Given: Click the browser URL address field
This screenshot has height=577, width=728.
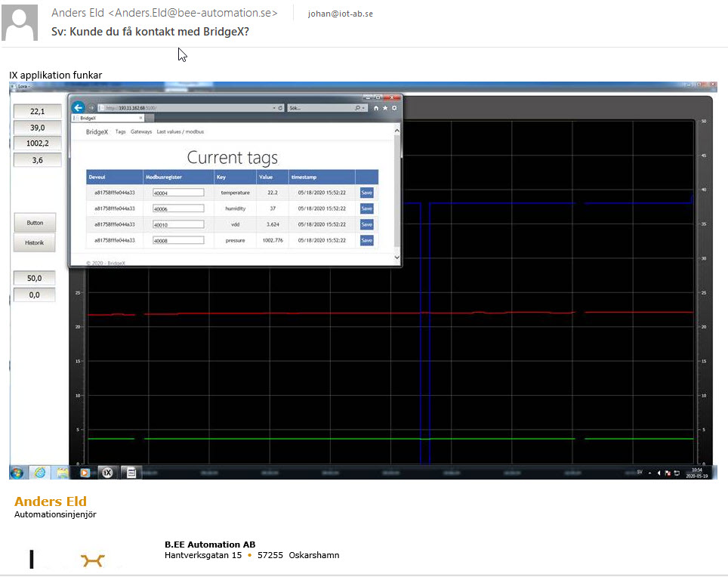Looking at the screenshot, I should click(186, 108).
